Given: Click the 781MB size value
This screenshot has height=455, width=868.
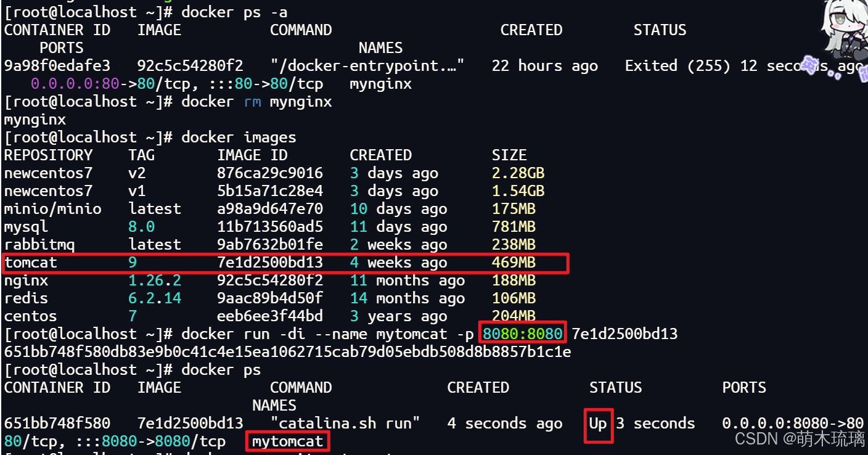Looking at the screenshot, I should point(514,227).
